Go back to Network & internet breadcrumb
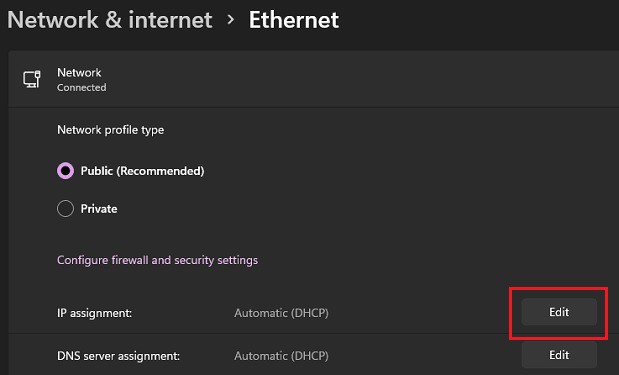The height and width of the screenshot is (375, 619). click(110, 20)
